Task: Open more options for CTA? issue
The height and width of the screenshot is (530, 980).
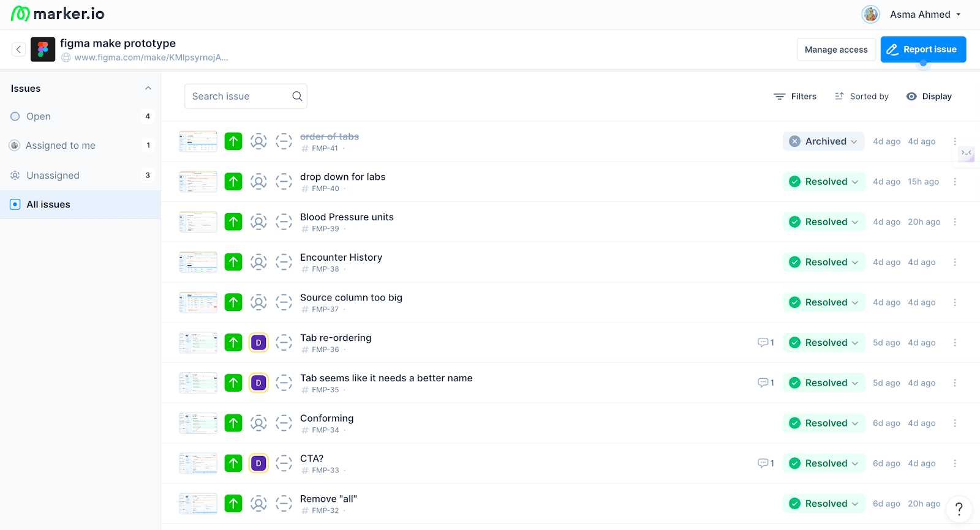Action: click(955, 463)
